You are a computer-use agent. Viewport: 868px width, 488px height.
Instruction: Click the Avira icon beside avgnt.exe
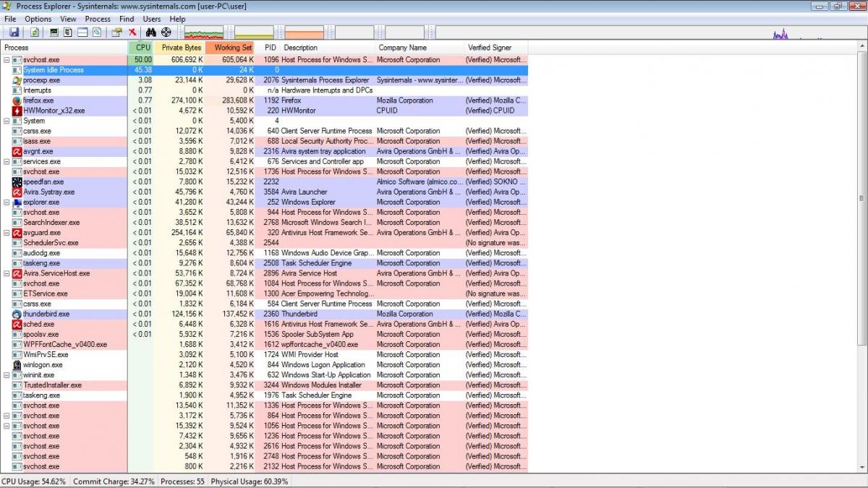click(17, 151)
